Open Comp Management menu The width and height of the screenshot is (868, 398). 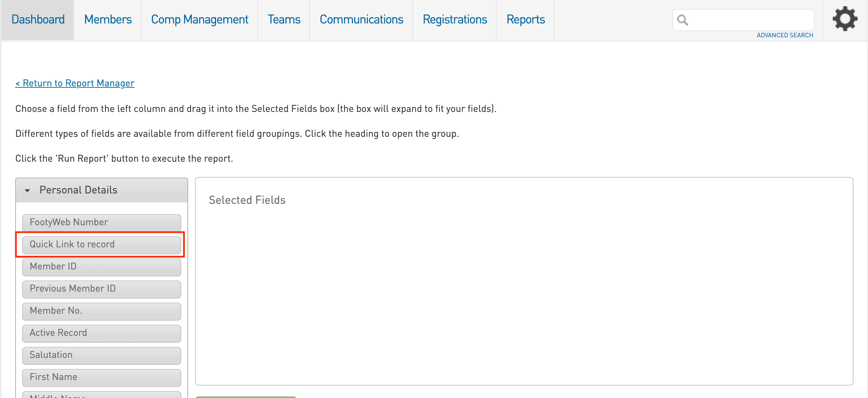200,20
